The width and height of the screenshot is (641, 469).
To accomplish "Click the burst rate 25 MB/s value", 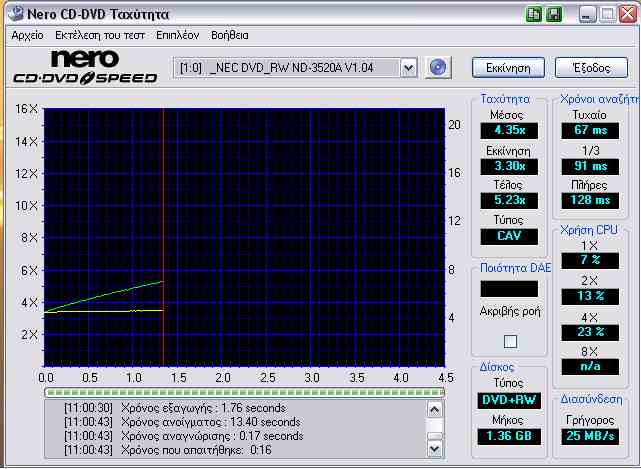I will (590, 436).
